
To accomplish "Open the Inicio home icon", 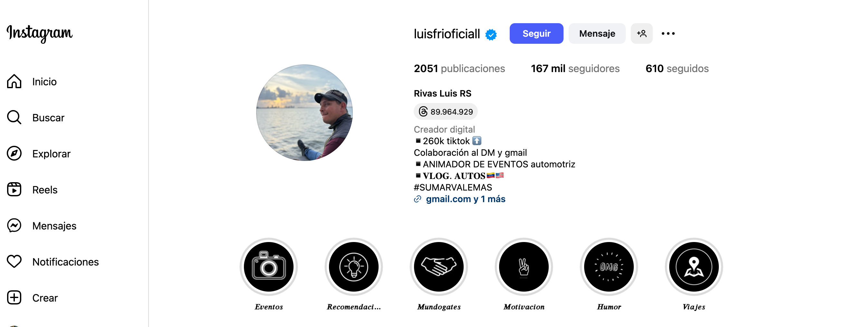I will point(14,81).
